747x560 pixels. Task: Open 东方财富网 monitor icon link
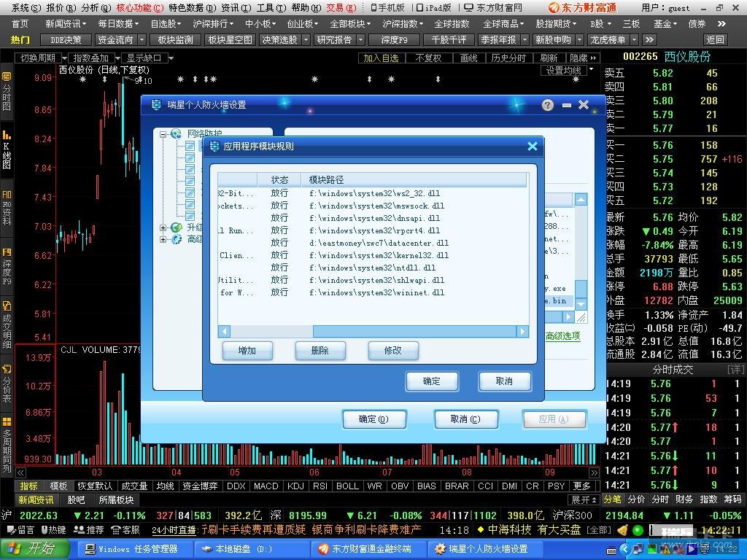point(469,7)
